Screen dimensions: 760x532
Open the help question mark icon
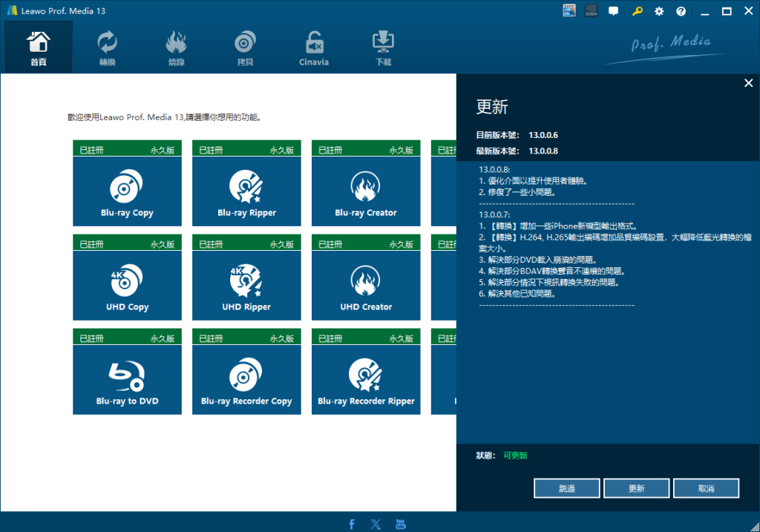681,11
